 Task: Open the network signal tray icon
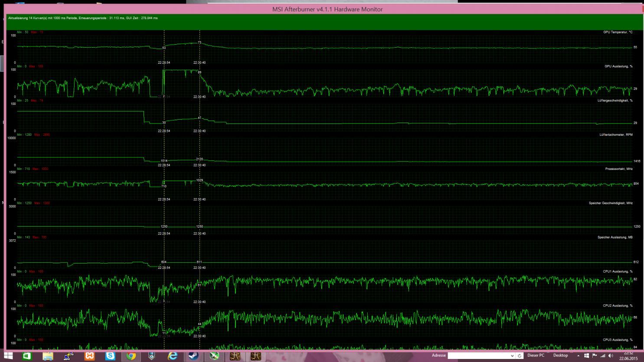coord(603,355)
